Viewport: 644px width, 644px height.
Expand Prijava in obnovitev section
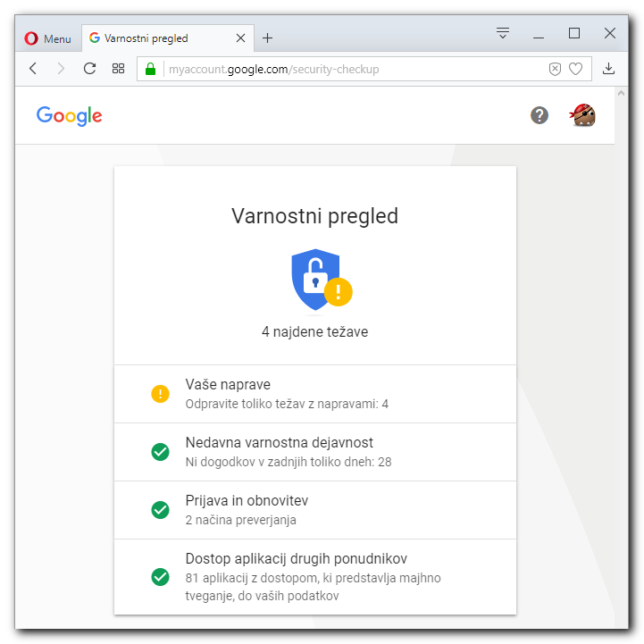tap(315, 510)
